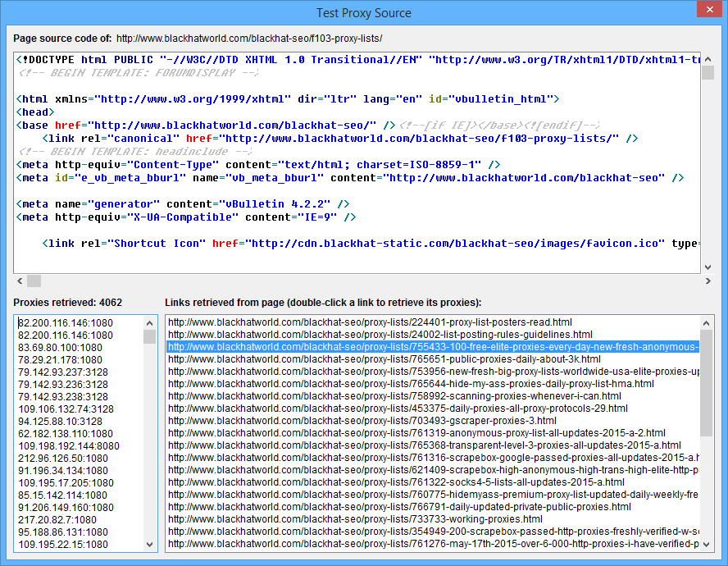Click the source code horizontal scrollbar thumb
Image resolution: width=728 pixels, height=566 pixels.
(34, 281)
